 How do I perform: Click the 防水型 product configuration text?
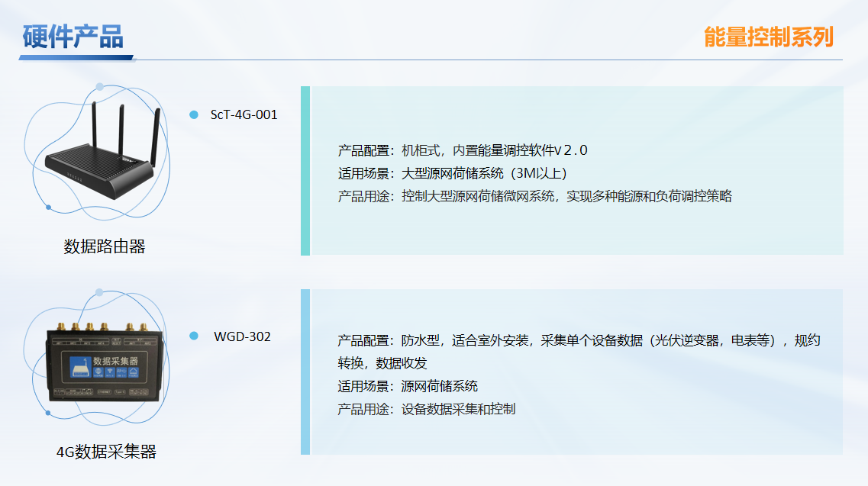click(x=579, y=340)
